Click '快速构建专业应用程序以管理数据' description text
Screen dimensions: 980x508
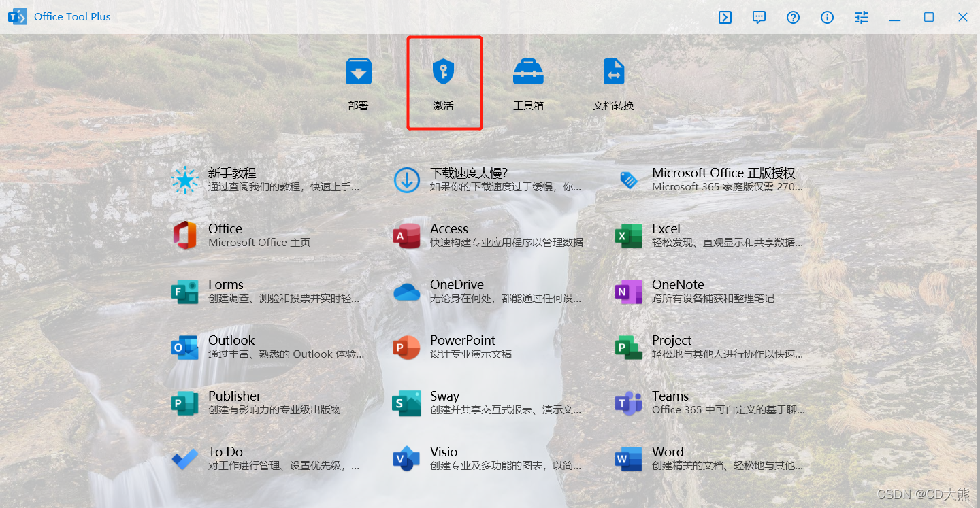(506, 243)
